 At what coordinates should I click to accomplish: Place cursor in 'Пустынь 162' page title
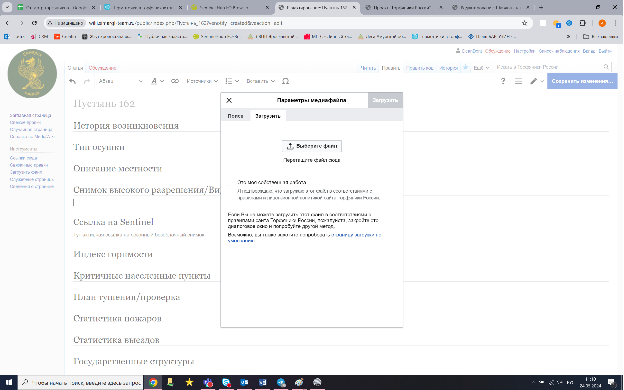(x=104, y=104)
